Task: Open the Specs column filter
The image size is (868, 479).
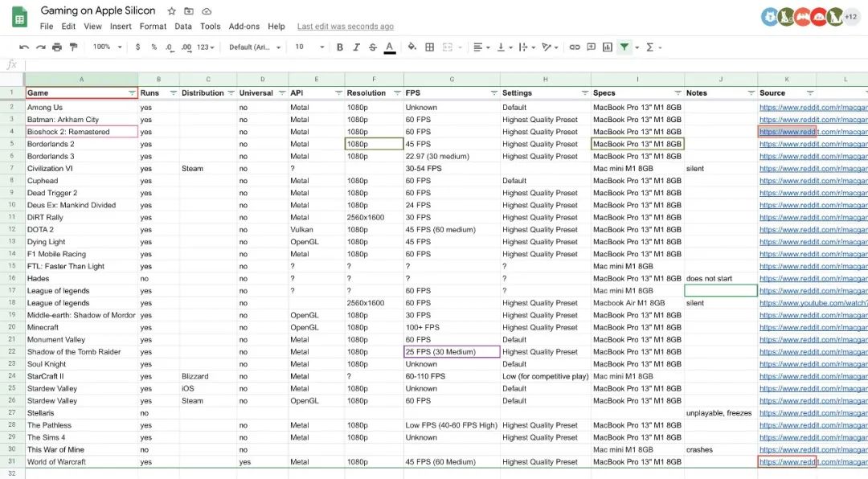Action: point(678,93)
